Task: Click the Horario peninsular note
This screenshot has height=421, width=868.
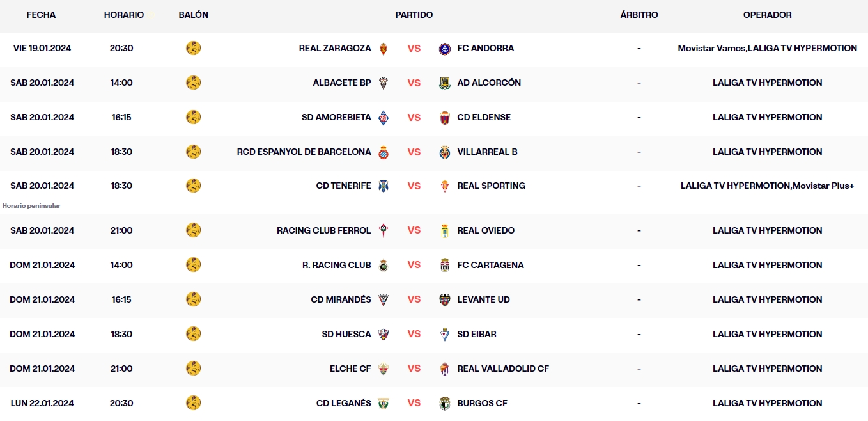Action: (x=33, y=205)
